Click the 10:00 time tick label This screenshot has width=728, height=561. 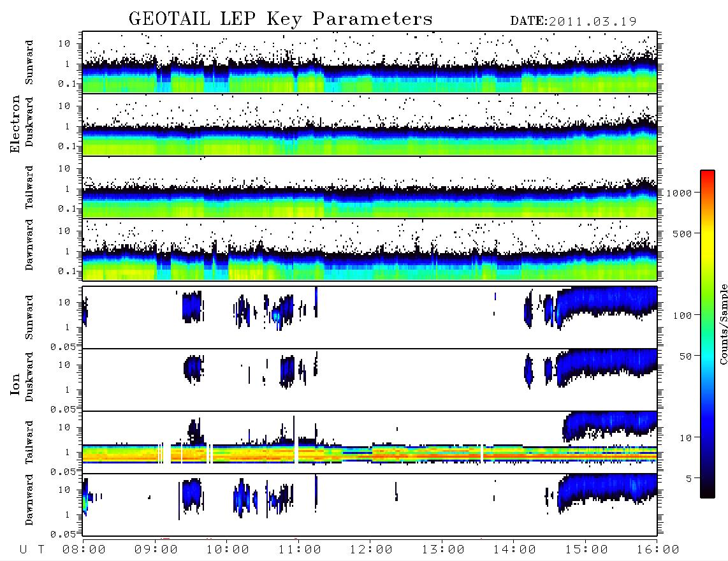228,550
